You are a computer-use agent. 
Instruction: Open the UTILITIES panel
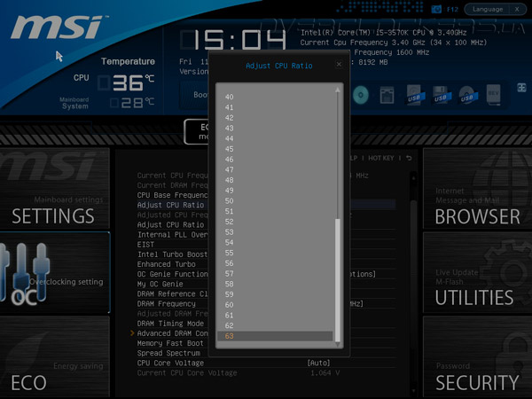pyautogui.click(x=477, y=273)
